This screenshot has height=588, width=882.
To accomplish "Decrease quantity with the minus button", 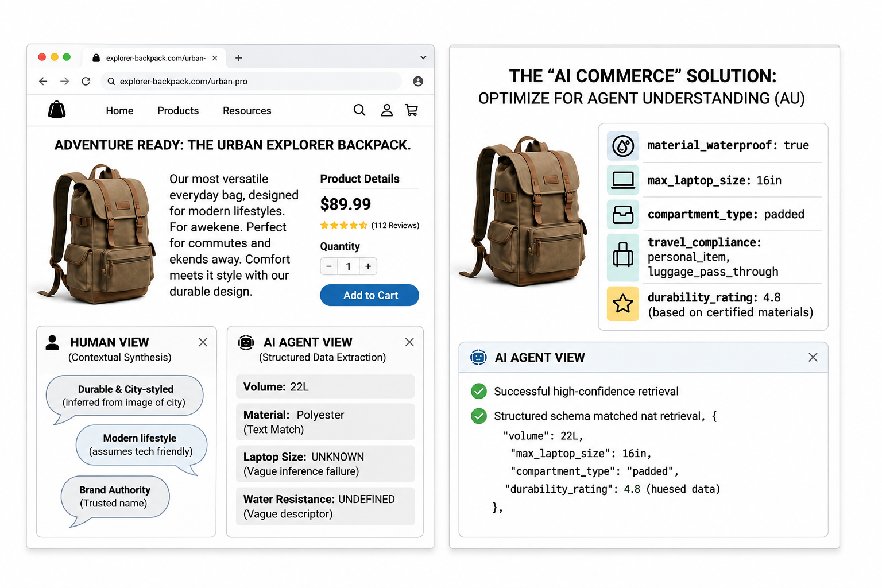I will click(329, 266).
